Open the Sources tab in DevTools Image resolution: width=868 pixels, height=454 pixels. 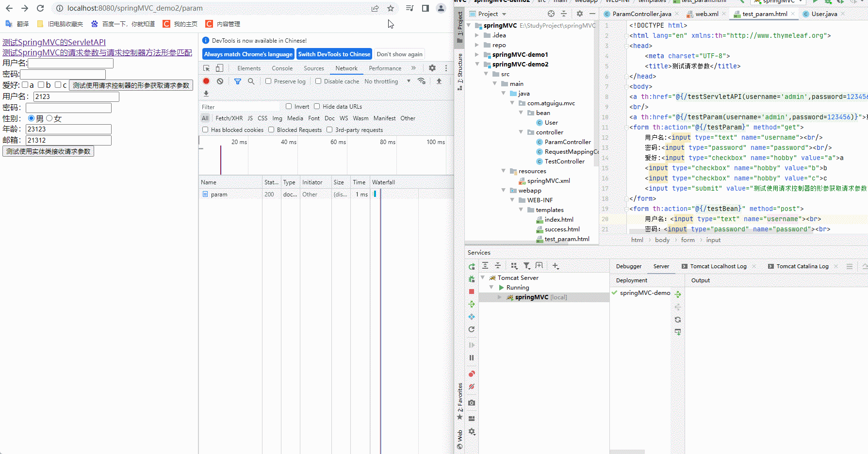coord(314,68)
